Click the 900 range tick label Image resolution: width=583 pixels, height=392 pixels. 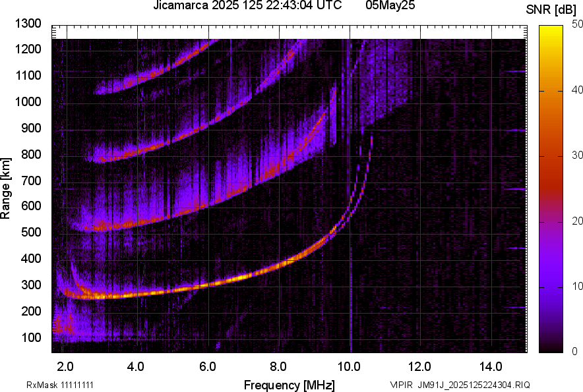[x=31, y=128]
